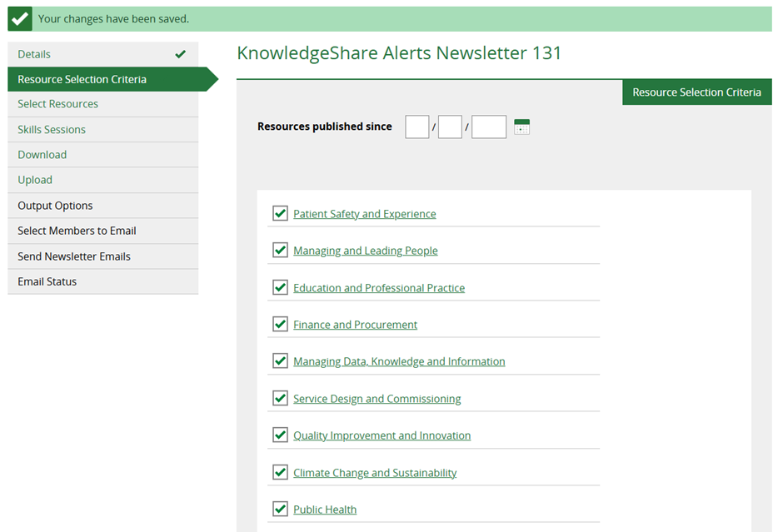Open Skills Sessions step

point(102,130)
